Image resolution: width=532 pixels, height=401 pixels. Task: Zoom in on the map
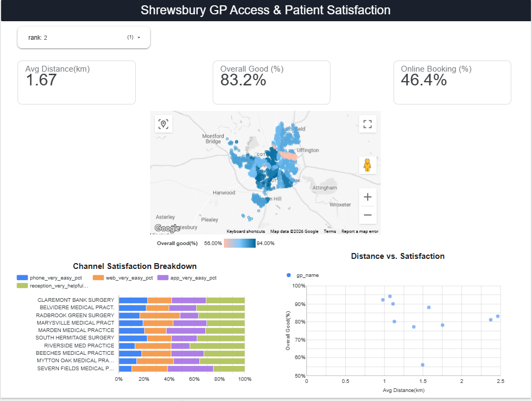(368, 197)
